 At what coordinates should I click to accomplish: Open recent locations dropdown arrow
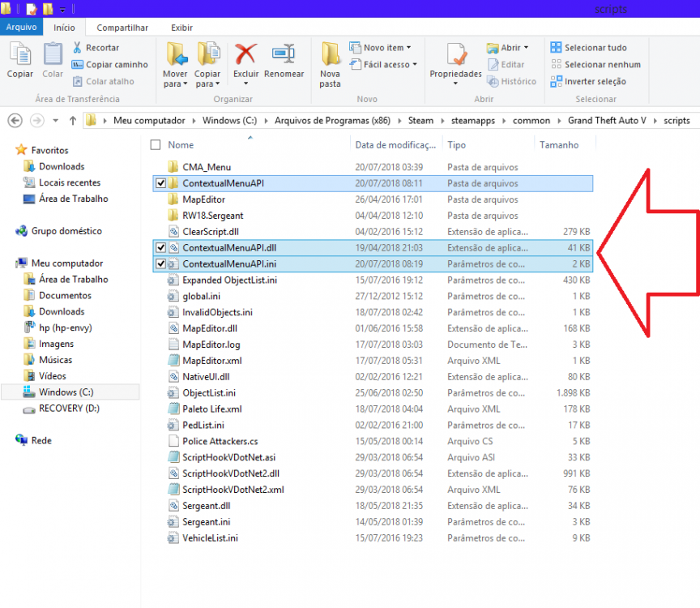(55, 121)
